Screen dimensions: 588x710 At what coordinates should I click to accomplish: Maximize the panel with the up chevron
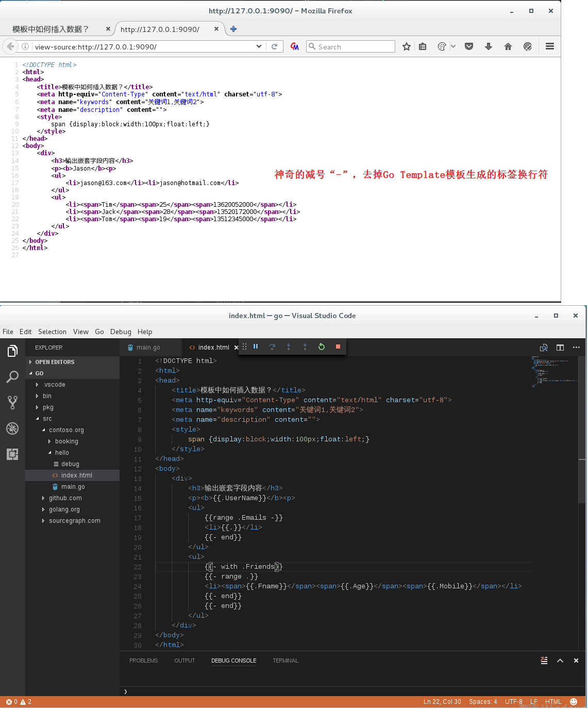[x=560, y=661]
